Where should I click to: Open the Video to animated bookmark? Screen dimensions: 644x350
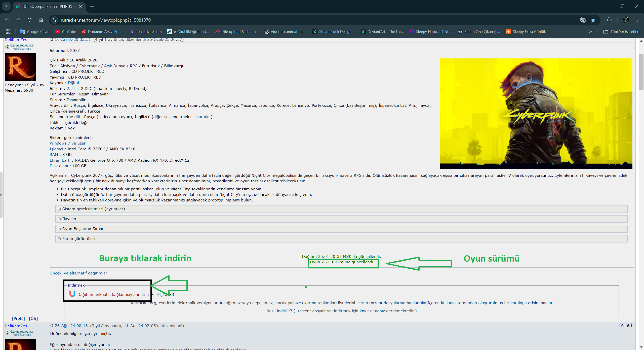(284, 32)
